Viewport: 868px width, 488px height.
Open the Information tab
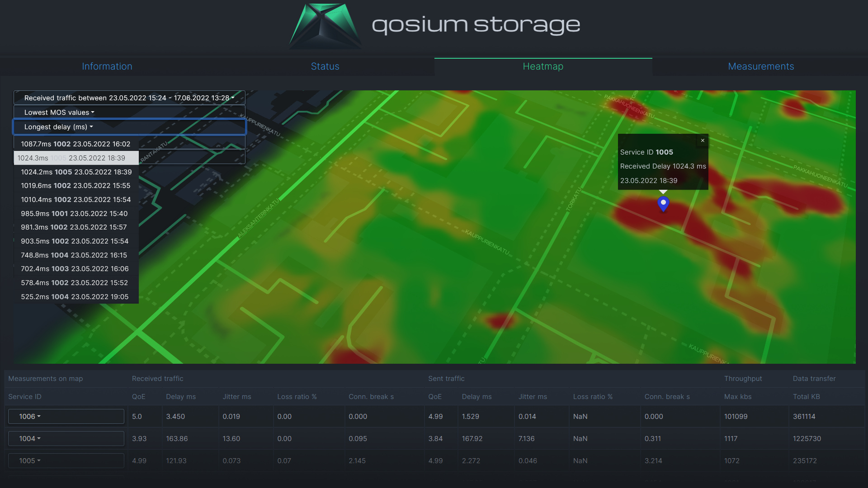[107, 66]
